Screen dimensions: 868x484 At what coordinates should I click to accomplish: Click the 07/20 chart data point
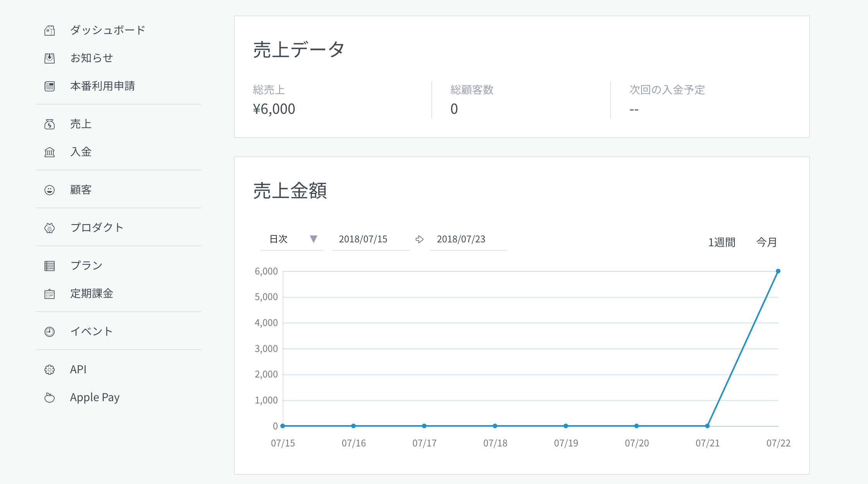[x=636, y=426]
